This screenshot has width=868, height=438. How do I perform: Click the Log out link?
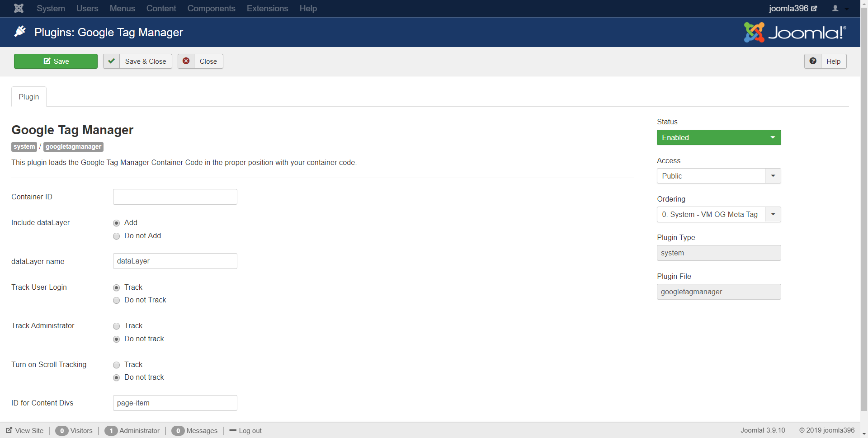(250, 430)
